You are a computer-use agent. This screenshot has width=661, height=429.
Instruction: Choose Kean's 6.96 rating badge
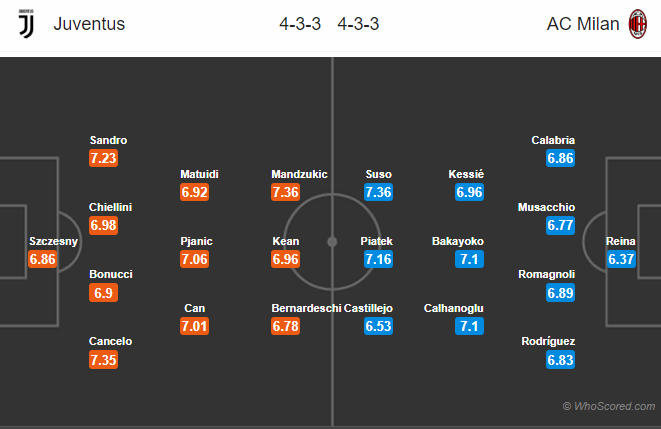[x=285, y=259]
